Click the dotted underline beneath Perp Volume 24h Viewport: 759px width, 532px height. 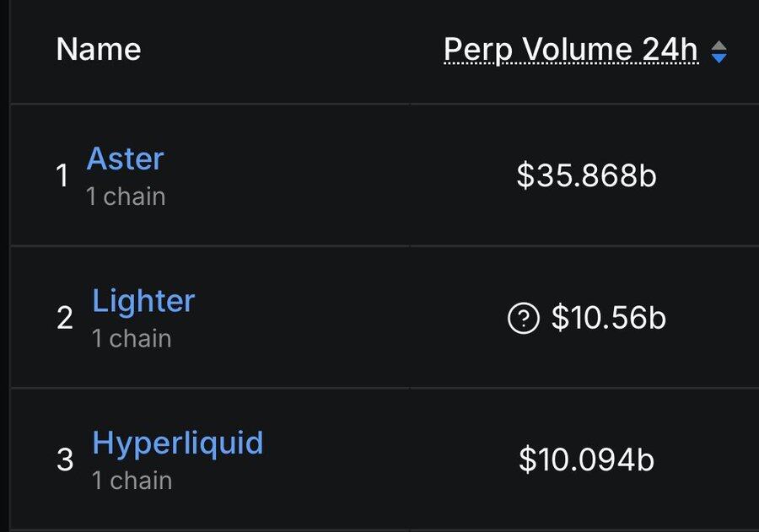(571, 63)
